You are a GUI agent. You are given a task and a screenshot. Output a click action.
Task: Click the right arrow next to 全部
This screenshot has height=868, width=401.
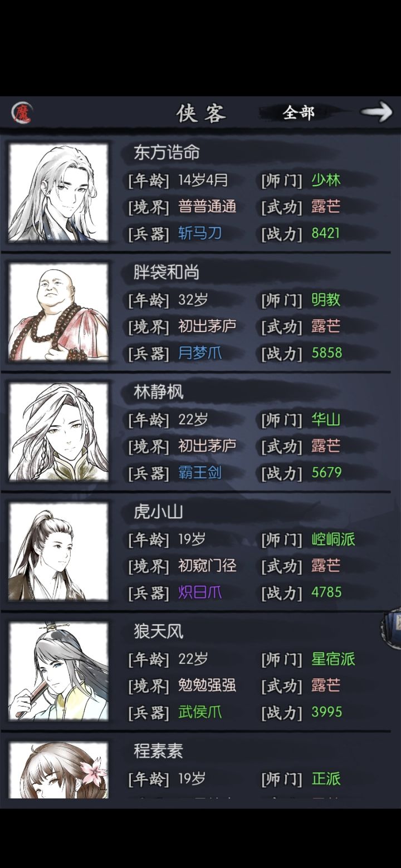click(377, 112)
